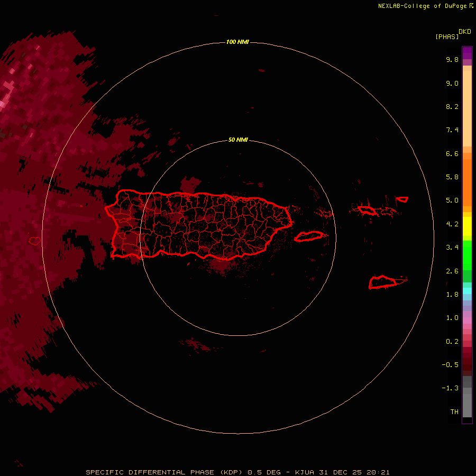The height and width of the screenshot is (476, 476).
Task: Click the orange band of the color scale
Action: pyautogui.click(x=467, y=182)
